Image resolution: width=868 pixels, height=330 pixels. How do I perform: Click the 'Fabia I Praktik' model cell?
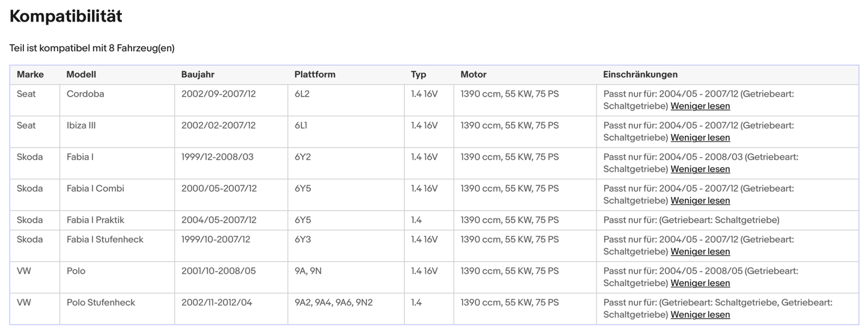(x=96, y=220)
